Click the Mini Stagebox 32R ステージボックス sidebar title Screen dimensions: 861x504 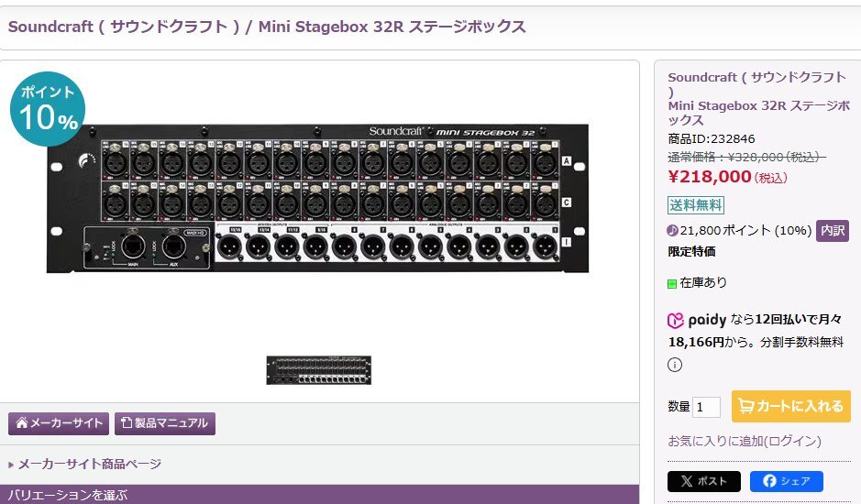tap(759, 113)
